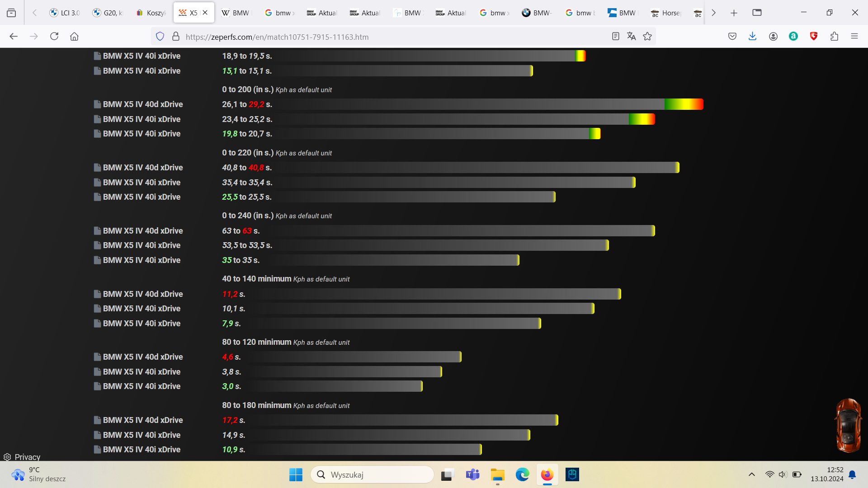
Task: Switch to the Wikipedia BMW tab
Action: coord(236,13)
